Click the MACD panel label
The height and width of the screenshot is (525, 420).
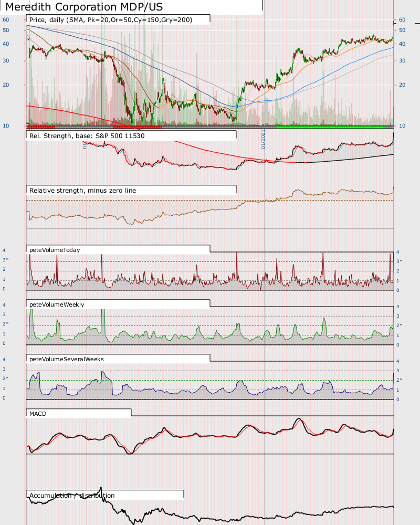(x=38, y=414)
